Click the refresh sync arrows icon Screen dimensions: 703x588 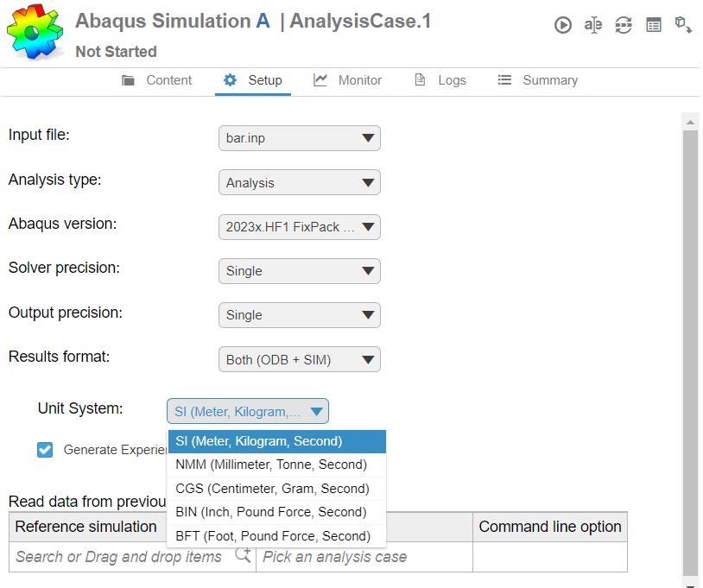624,25
